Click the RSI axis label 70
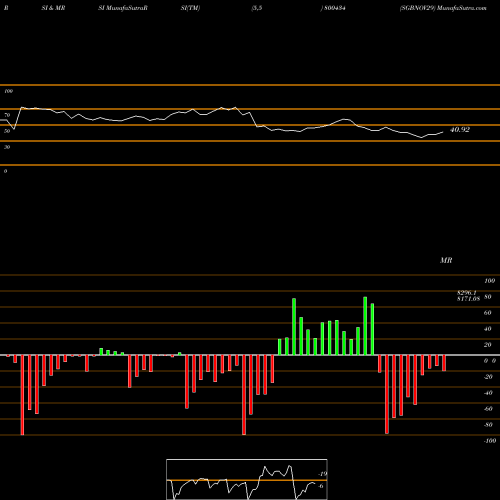Screen dimensions: 500x500 7,115
